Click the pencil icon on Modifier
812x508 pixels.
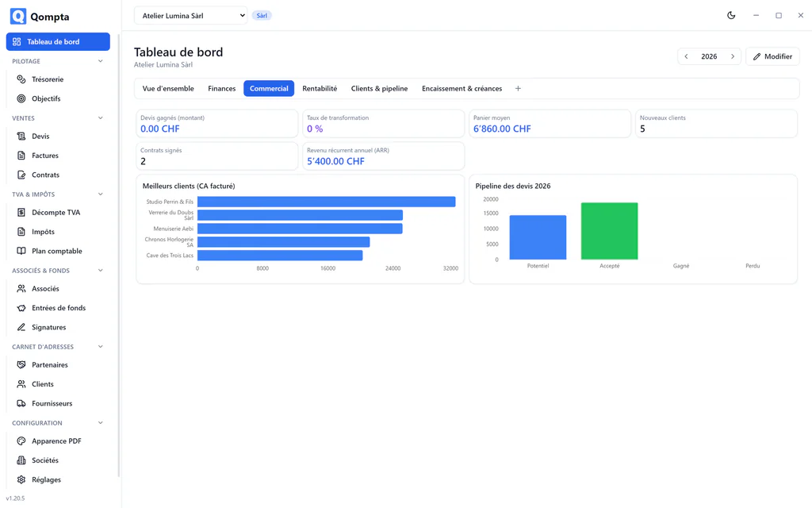756,56
